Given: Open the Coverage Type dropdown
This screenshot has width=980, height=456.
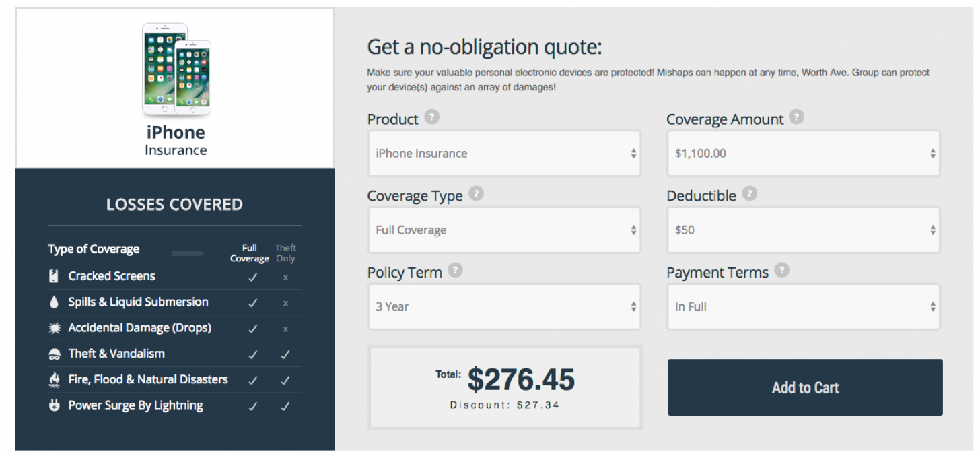Looking at the screenshot, I should click(504, 230).
